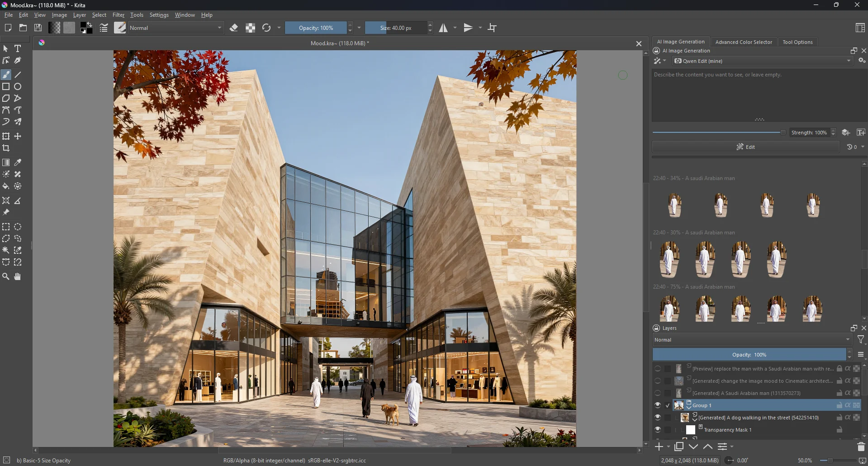Image resolution: width=868 pixels, height=466 pixels.
Task: Enable eraser mode in the toolbar
Action: (234, 28)
